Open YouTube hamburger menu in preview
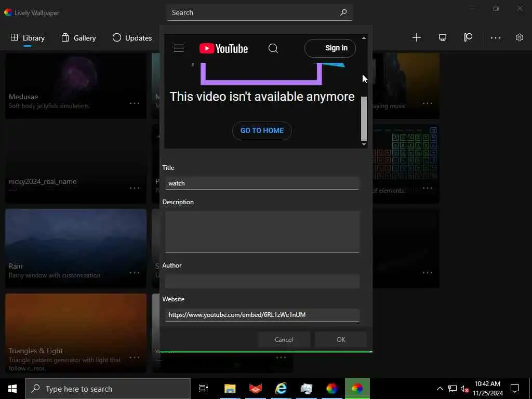The width and height of the screenshot is (532, 399). tap(179, 48)
